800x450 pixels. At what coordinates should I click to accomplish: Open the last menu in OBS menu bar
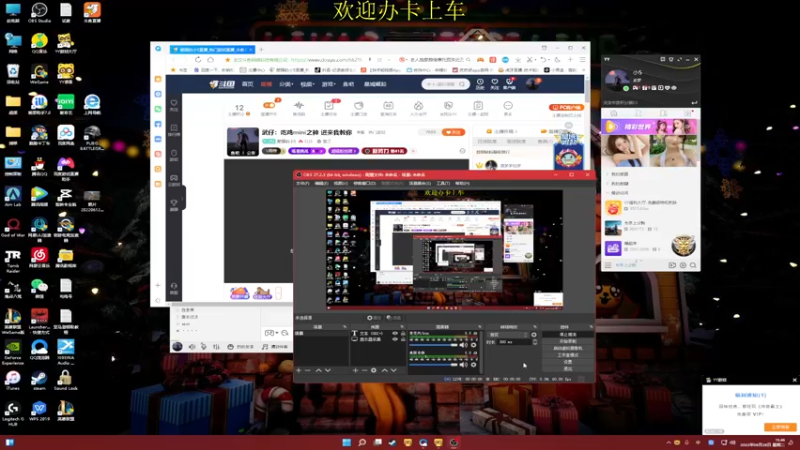pyautogui.click(x=462, y=183)
